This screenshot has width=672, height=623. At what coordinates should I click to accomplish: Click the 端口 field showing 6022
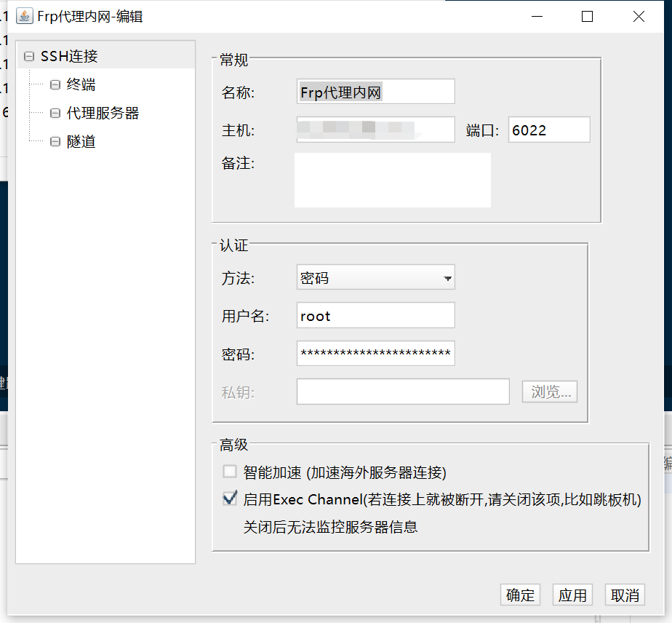click(549, 130)
